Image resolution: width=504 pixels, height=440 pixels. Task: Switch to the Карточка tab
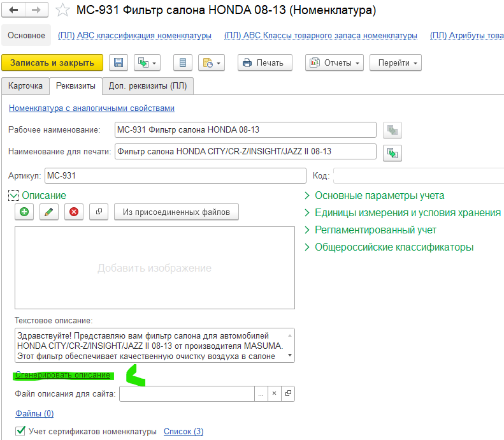pyautogui.click(x=25, y=86)
